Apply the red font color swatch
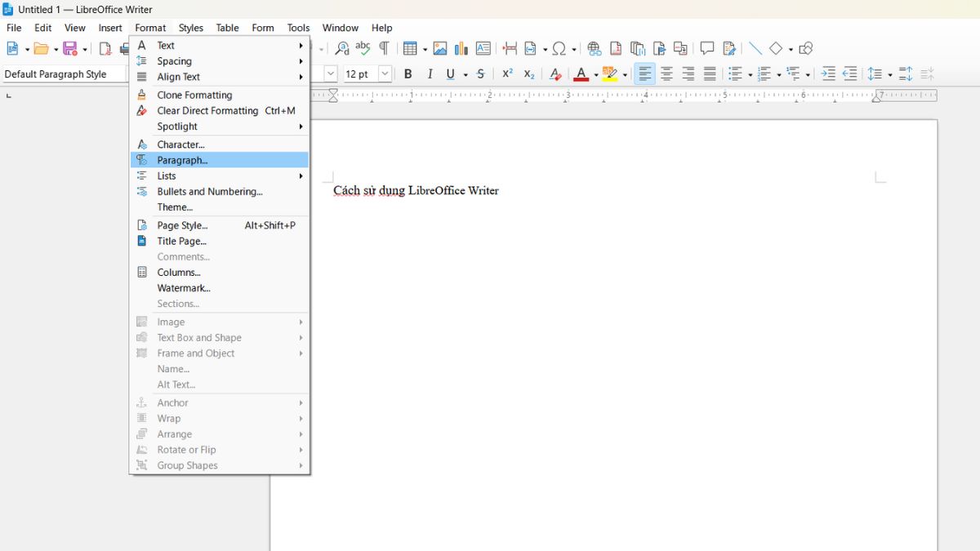The width and height of the screenshot is (980, 551). pos(581,74)
